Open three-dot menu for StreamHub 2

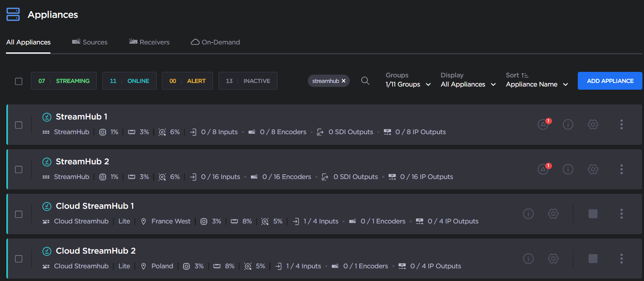(621, 169)
